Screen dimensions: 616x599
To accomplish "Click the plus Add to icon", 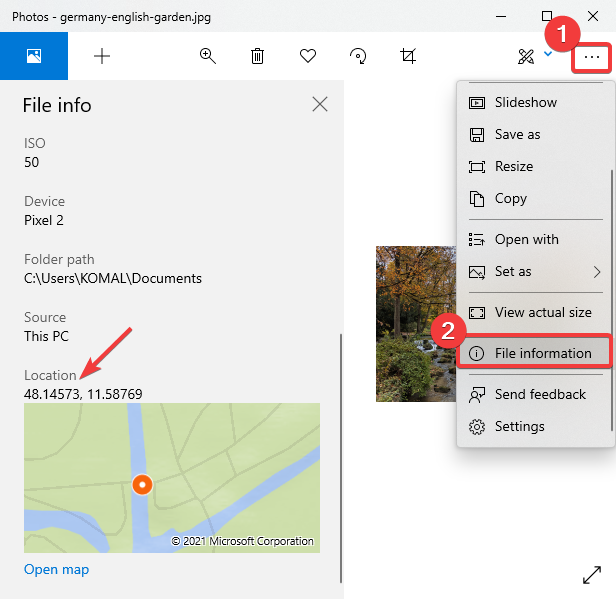I will (102, 56).
